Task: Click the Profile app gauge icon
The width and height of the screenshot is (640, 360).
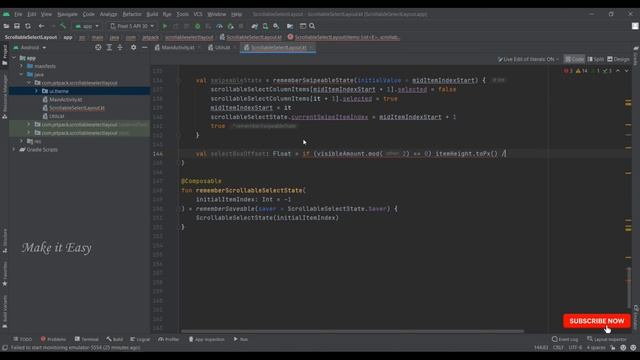Action: [x=219, y=26]
